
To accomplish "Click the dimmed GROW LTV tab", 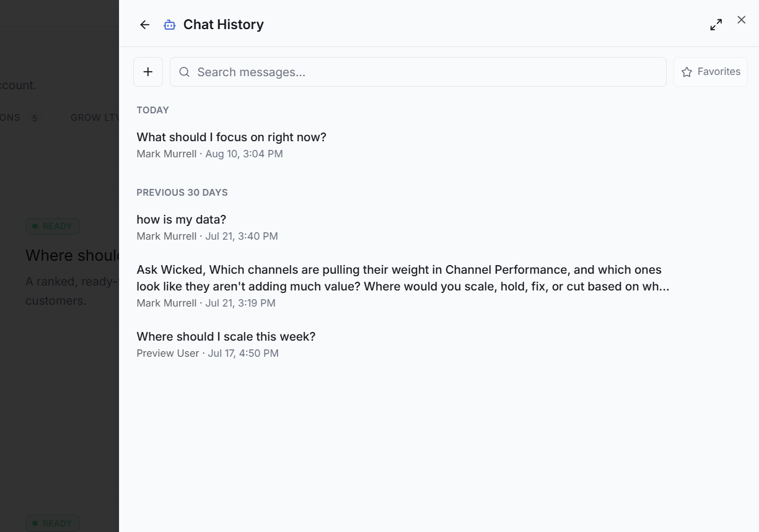I will tap(94, 118).
